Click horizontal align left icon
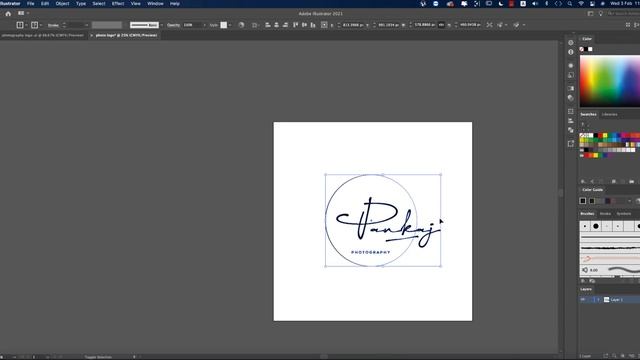 268,25
